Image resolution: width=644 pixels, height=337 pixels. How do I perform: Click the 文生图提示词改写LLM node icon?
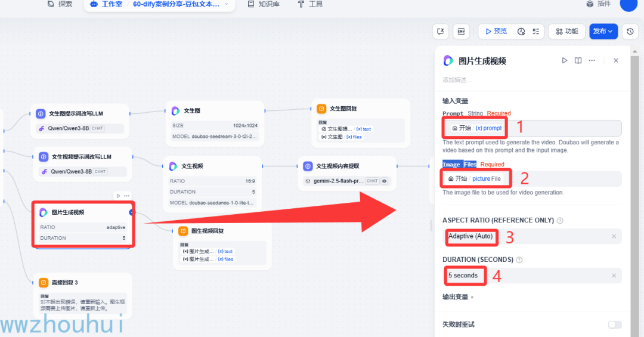pos(41,114)
